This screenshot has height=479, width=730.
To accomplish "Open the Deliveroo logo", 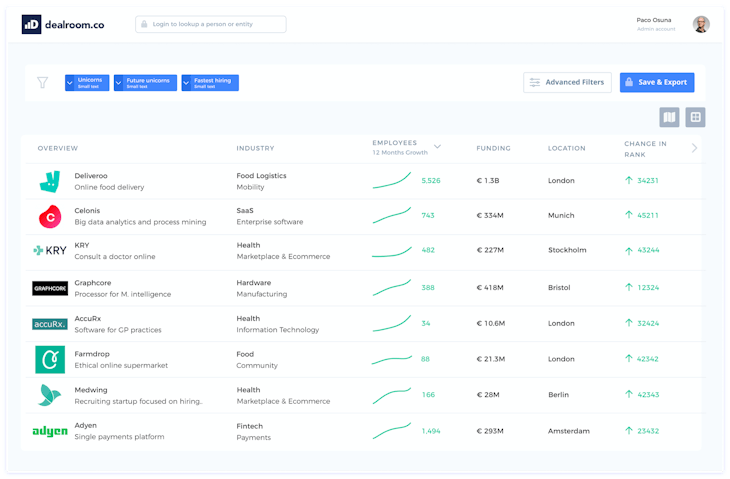I will [50, 182].
